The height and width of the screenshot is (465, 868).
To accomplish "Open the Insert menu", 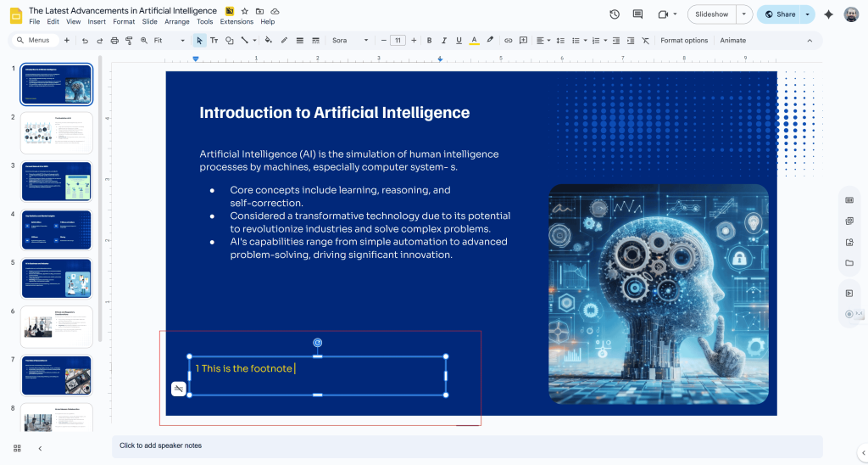I will (x=97, y=21).
